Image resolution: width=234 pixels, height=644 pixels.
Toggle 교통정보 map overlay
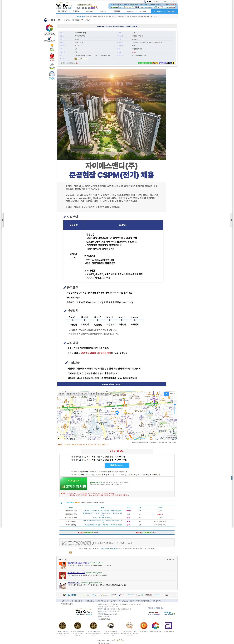61,394
